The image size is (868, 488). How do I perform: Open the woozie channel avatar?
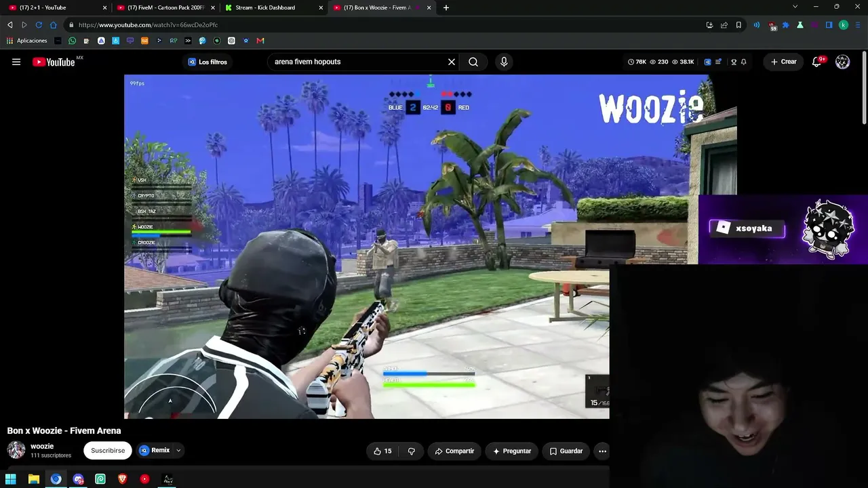pyautogui.click(x=16, y=450)
